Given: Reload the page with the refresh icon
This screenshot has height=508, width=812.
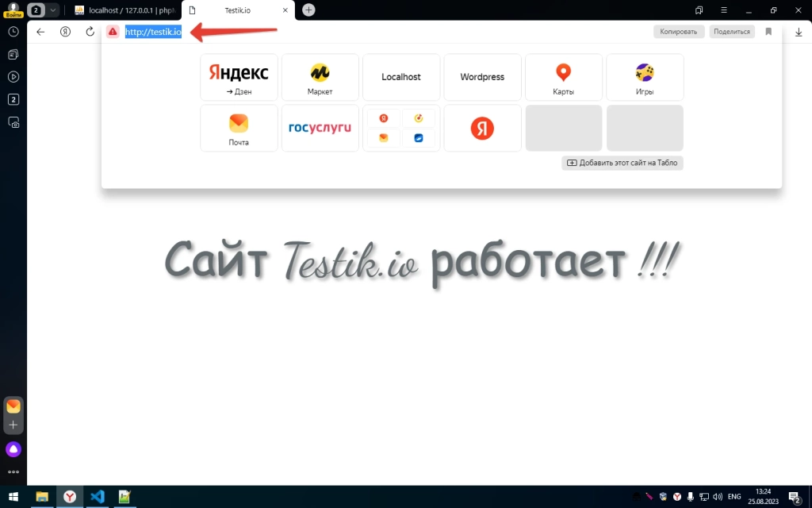Looking at the screenshot, I should pos(90,32).
